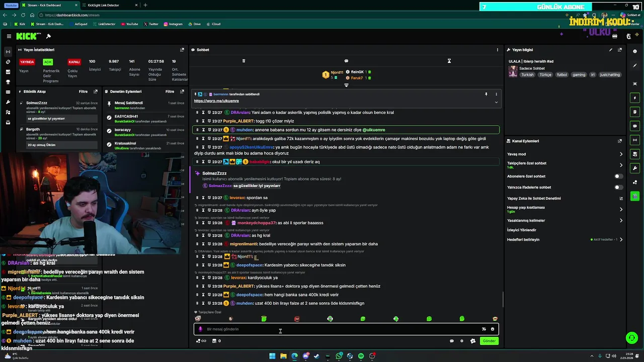Click the Turkish tag chip
644x362 pixels.
coord(527,75)
